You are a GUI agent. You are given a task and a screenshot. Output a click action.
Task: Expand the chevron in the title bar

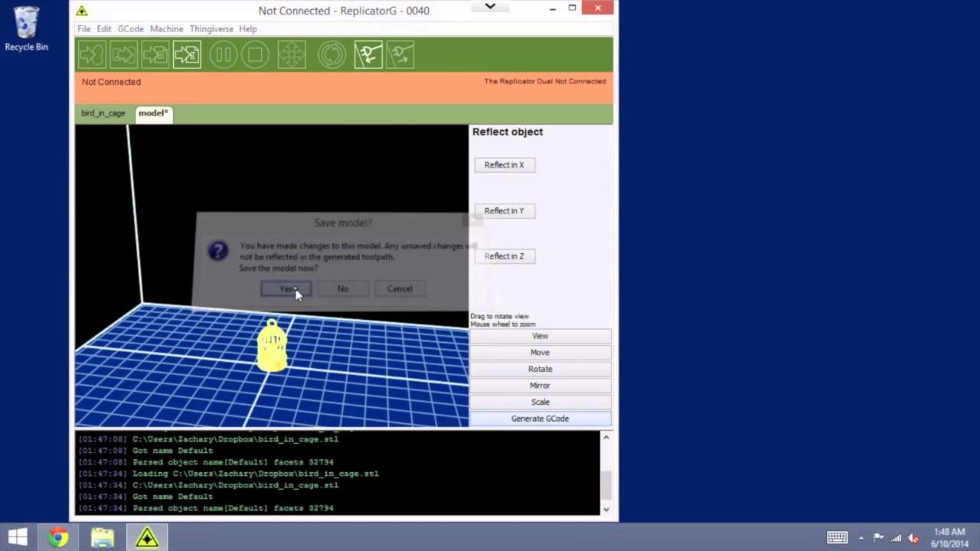[x=491, y=7]
